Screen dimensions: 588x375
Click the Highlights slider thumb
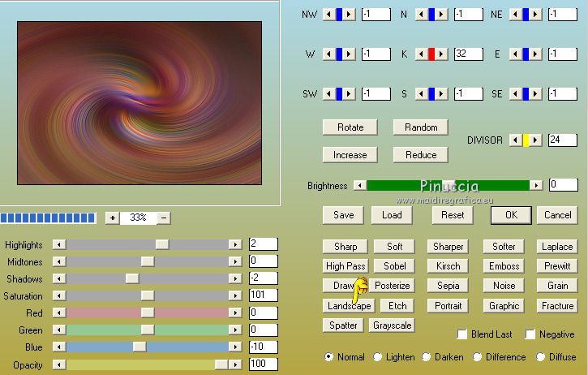click(162, 245)
